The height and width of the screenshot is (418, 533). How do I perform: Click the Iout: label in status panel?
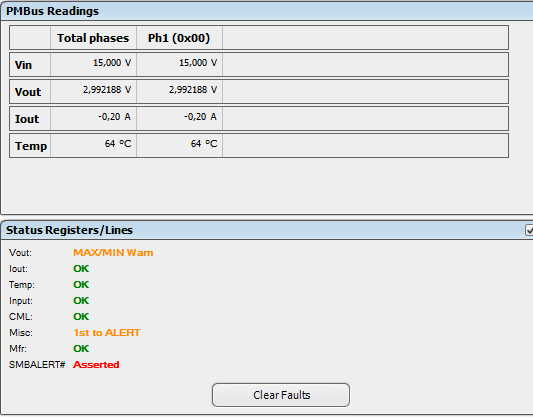pyautogui.click(x=18, y=268)
